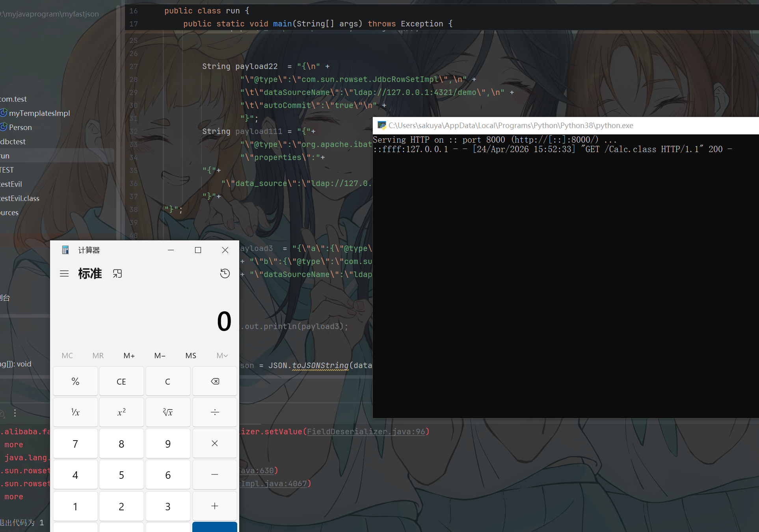Click the number 8 key
Image resolution: width=759 pixels, height=532 pixels.
coord(121,444)
